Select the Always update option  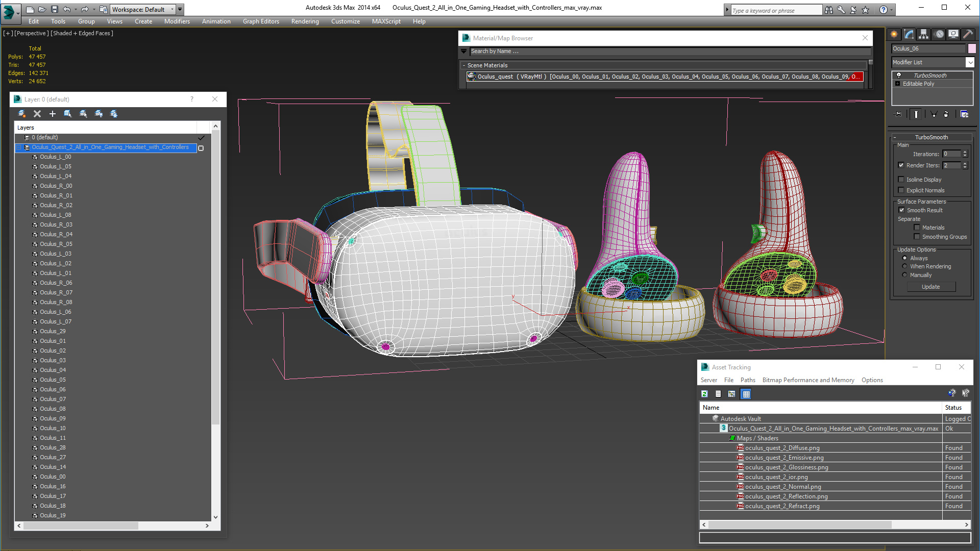904,258
